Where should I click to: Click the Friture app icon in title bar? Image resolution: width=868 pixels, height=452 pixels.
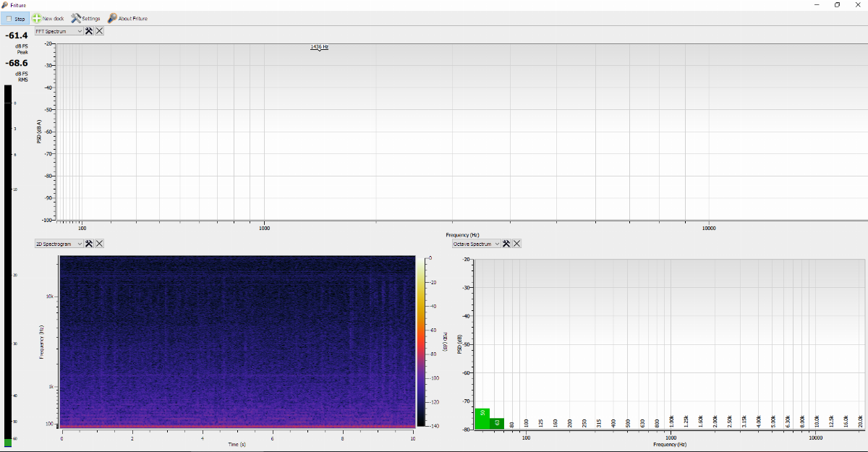(5, 4)
